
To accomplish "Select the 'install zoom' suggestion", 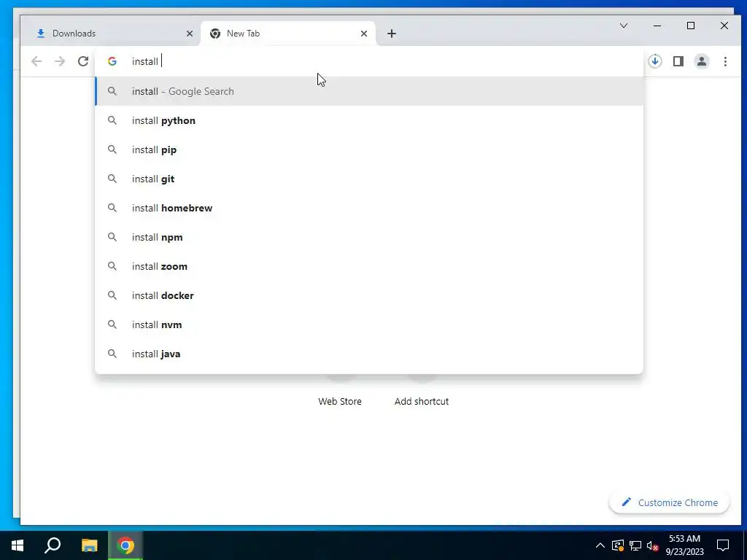I will coord(369,266).
